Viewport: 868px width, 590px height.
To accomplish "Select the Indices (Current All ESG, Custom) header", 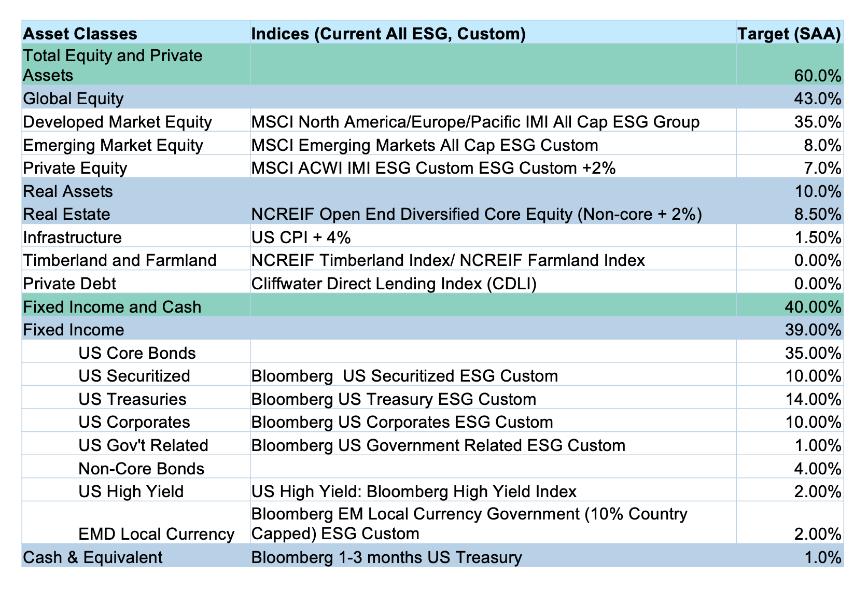I will [388, 34].
